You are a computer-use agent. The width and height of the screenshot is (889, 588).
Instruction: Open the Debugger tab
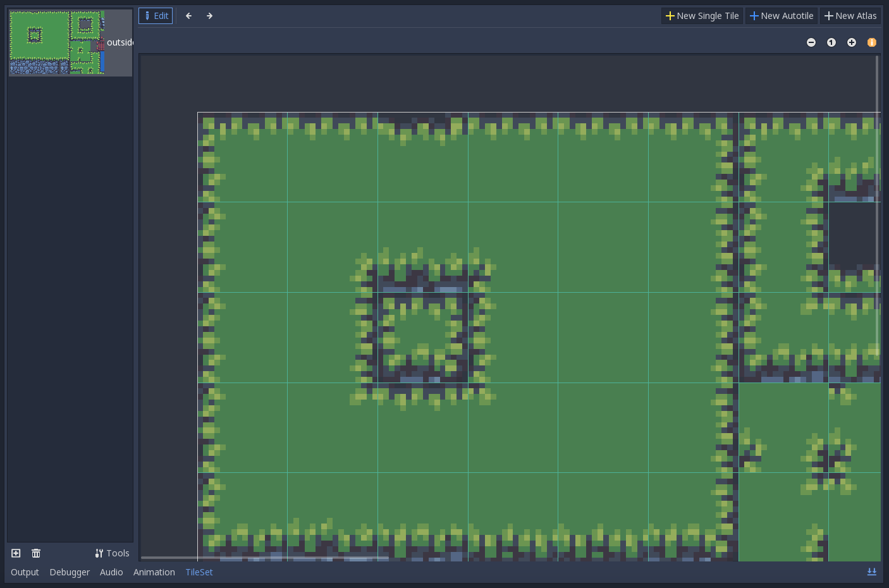point(70,572)
